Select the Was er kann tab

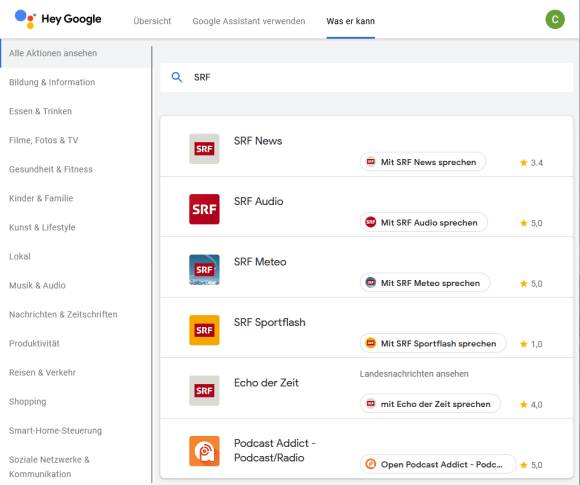pos(351,21)
